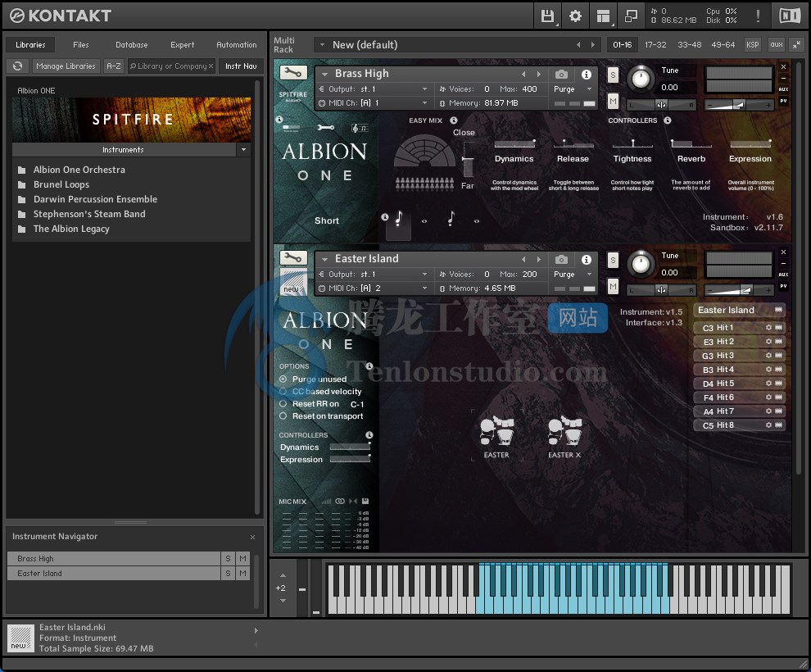Viewport: 811px width, 672px height.
Task: Open Kontakt options gear
Action: pos(575,16)
